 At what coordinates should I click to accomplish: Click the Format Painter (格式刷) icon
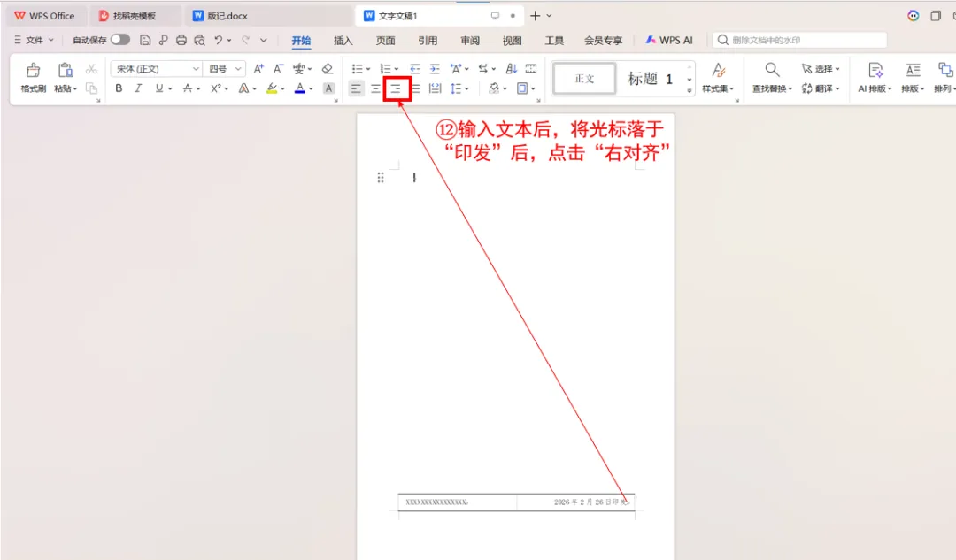[33, 70]
